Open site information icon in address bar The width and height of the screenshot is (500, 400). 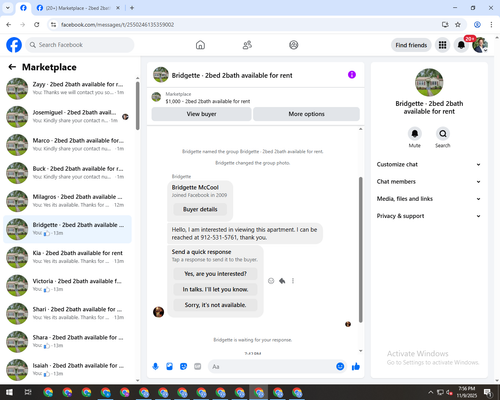[x=53, y=25]
